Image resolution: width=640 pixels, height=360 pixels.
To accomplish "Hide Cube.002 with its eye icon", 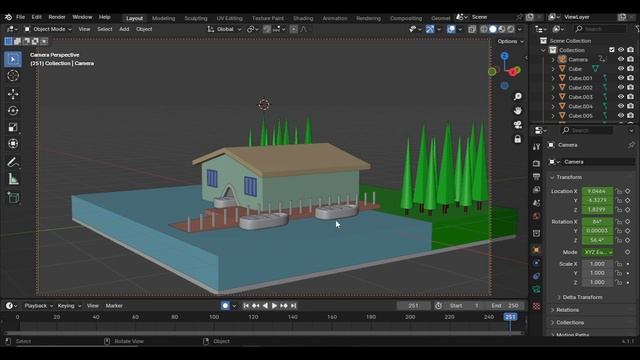I will coord(621,87).
